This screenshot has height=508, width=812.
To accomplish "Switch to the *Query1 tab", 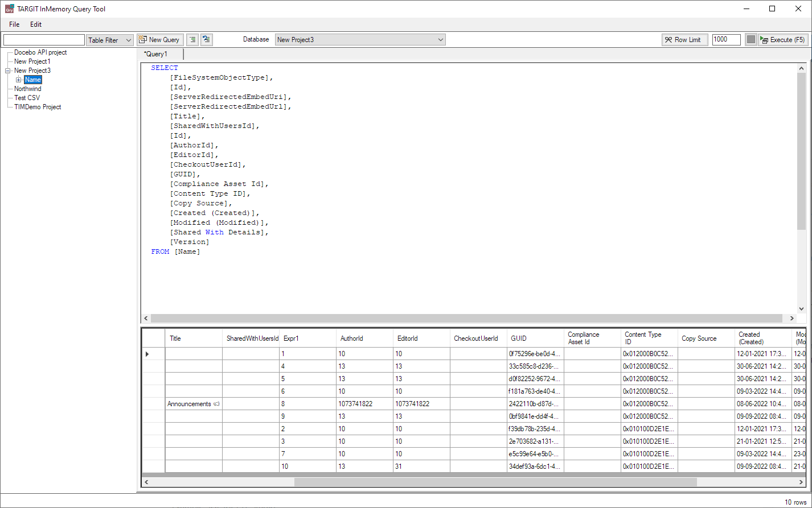I will click(x=160, y=54).
